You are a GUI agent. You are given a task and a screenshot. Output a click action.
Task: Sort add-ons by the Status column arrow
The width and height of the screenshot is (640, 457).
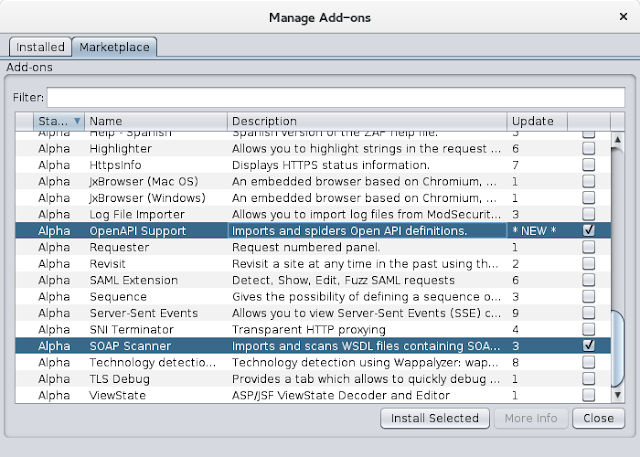coord(77,121)
